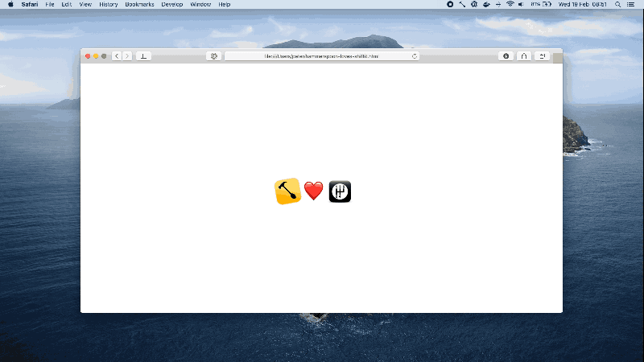Click the rightmost toolbar button beside Share

click(x=542, y=56)
